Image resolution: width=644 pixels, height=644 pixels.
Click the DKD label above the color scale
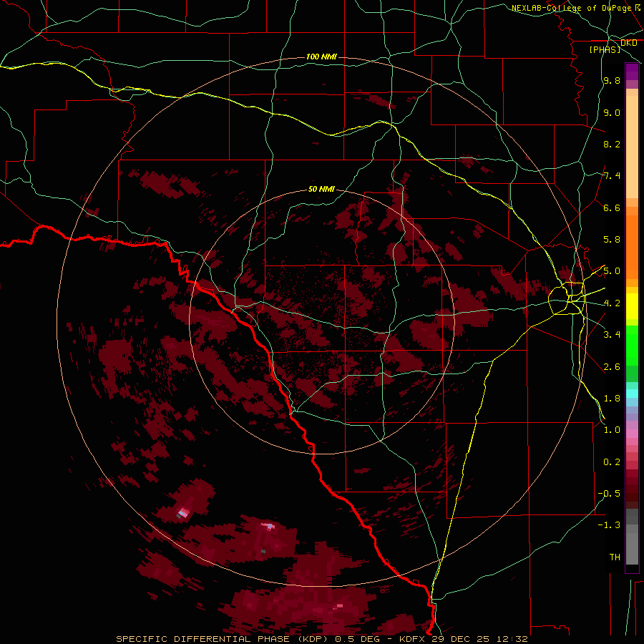click(629, 42)
